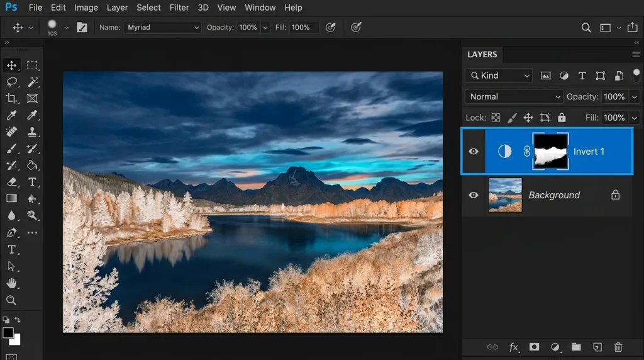Open the Normal blend mode dropdown
The image size is (644, 360).
pyautogui.click(x=514, y=96)
